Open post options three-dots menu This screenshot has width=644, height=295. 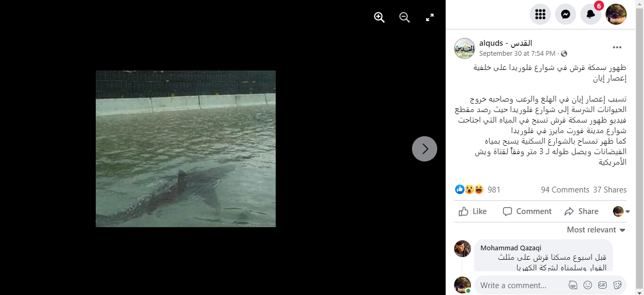pos(617,48)
